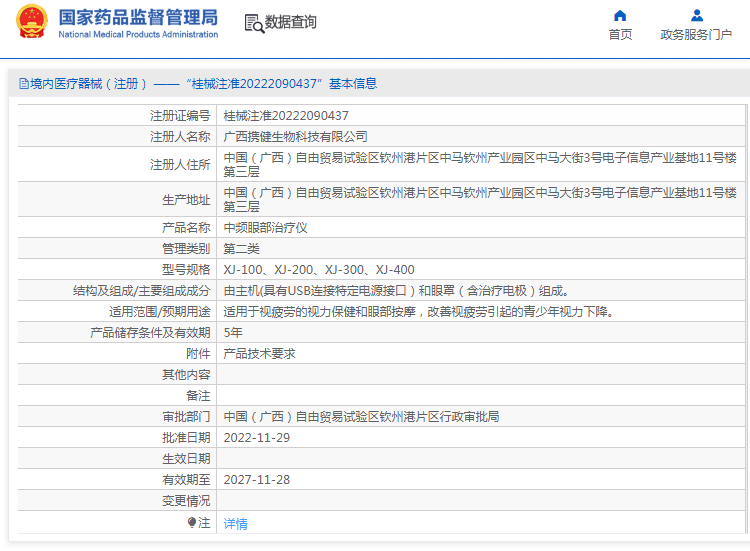Click the 其他内容 row label
750x551 pixels.
click(186, 375)
